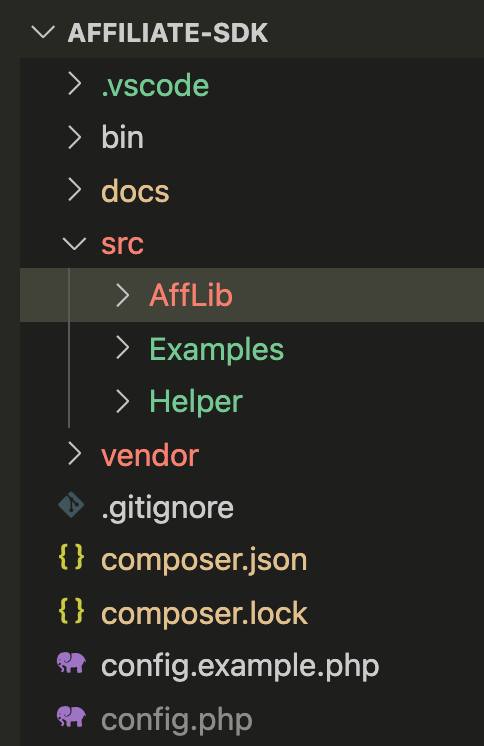Click the PHP elephant icon for config.example.php
Screen dimensions: 484x746
[x=71, y=663]
